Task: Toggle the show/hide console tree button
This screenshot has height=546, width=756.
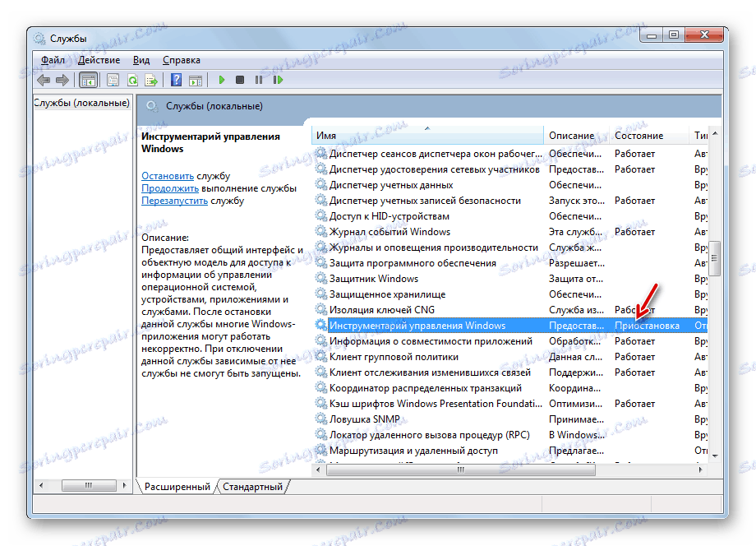Action: click(x=88, y=80)
